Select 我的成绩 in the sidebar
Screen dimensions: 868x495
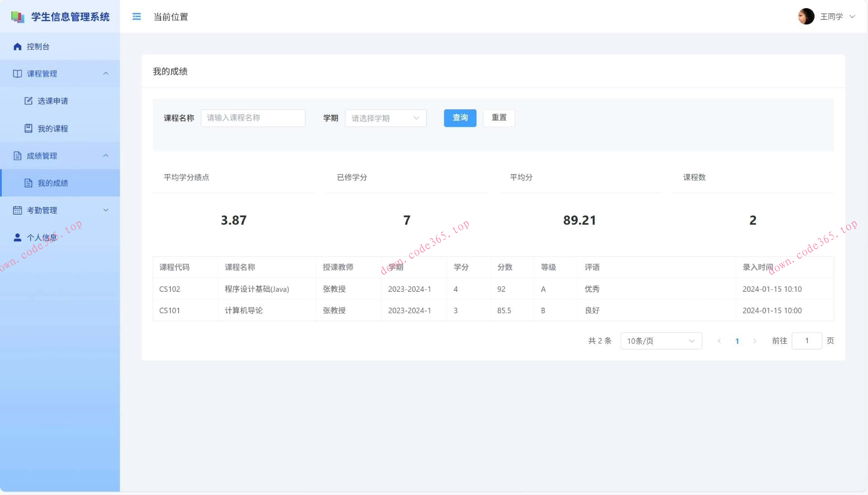pyautogui.click(x=53, y=183)
